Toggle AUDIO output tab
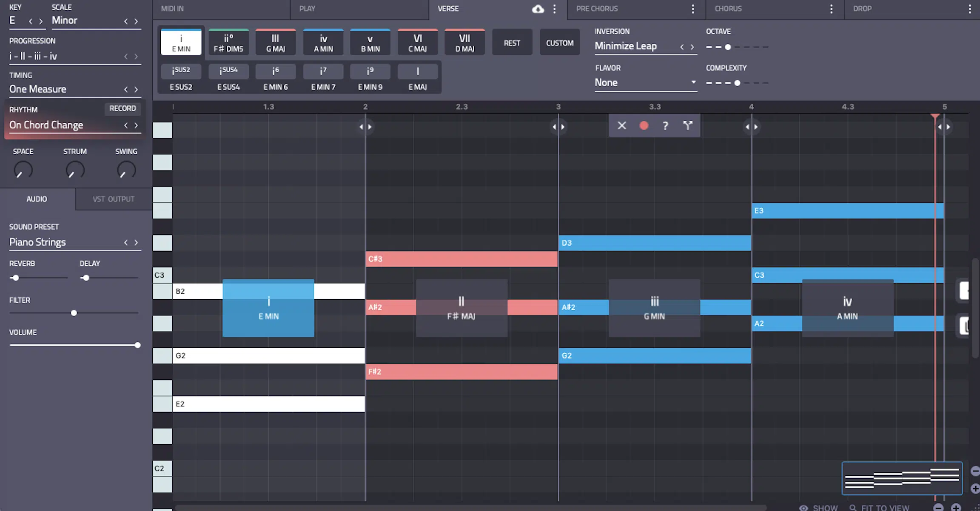 (36, 199)
